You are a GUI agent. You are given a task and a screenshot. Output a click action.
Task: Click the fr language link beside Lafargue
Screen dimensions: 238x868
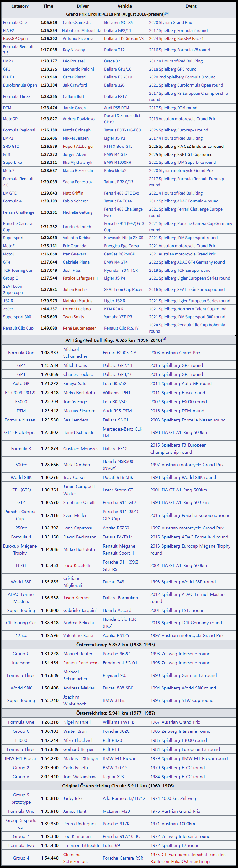click(x=96, y=279)
